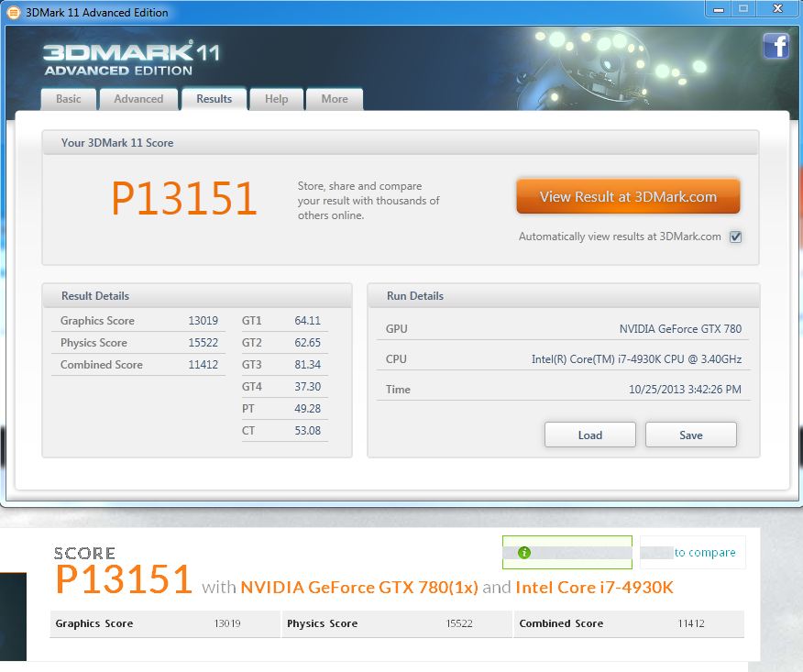Open the More tab

click(x=335, y=99)
